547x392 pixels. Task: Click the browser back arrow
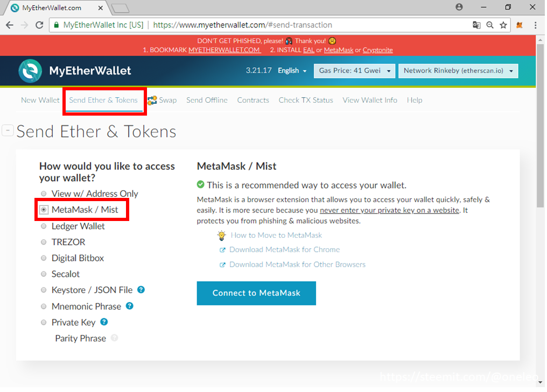[x=9, y=25]
